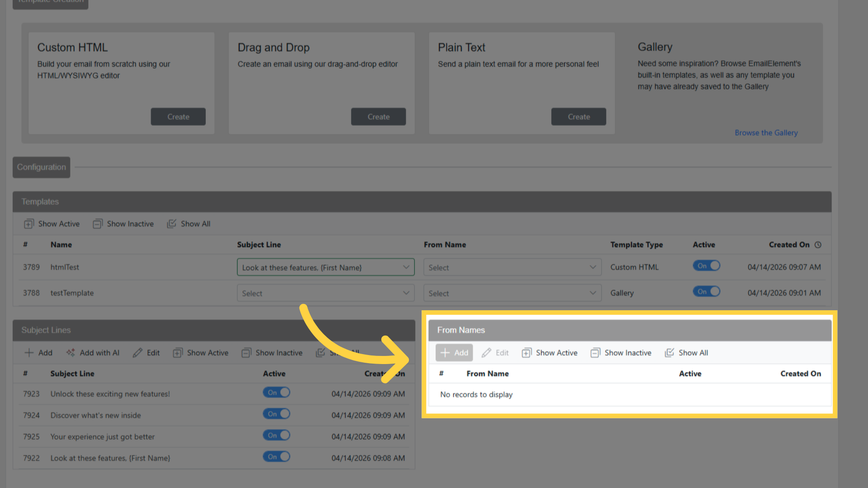Click From Name column header in From Names panel
This screenshot has width=868, height=488.
[488, 374]
